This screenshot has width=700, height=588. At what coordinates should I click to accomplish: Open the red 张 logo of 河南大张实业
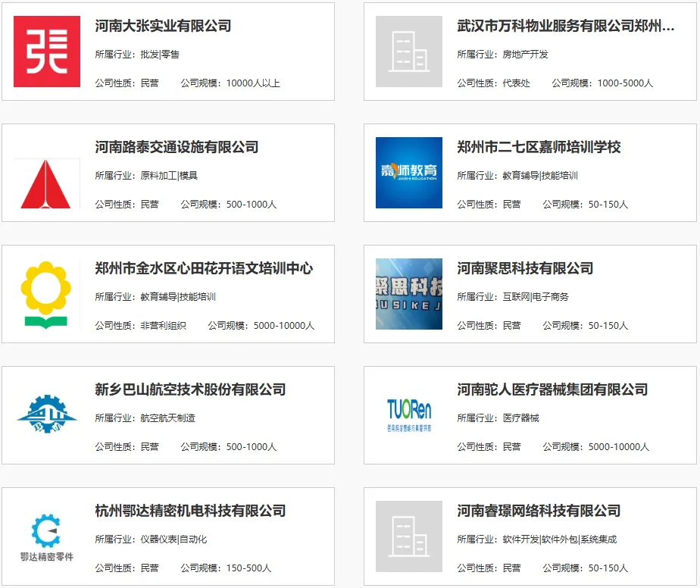point(47,52)
